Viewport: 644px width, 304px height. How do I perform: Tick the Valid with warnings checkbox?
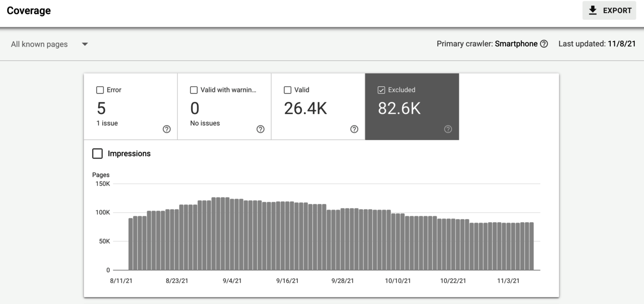tap(194, 90)
